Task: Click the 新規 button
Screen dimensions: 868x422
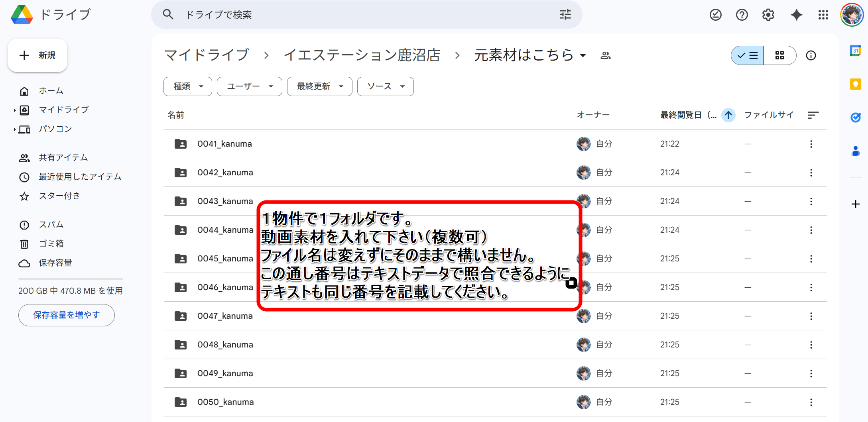Action: pyautogui.click(x=37, y=55)
